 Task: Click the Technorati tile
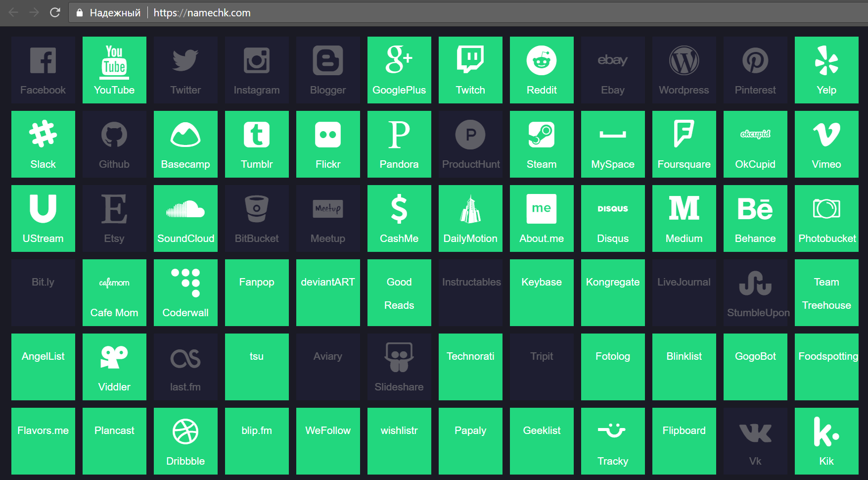(x=470, y=367)
